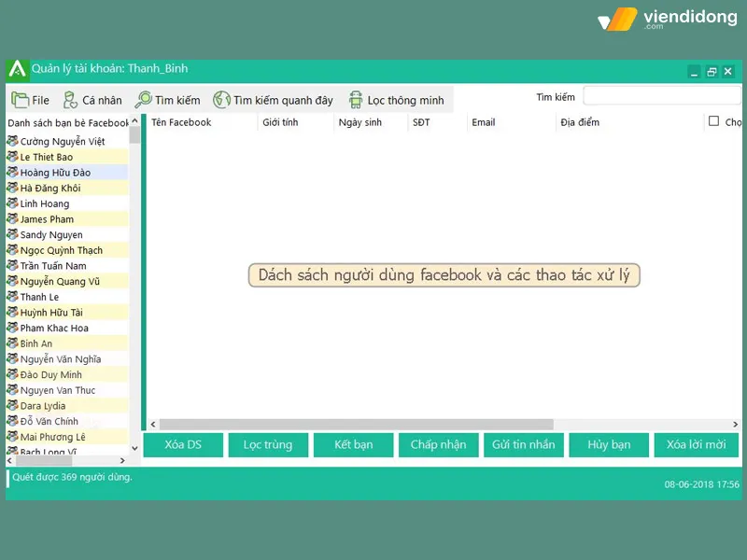Click the friend list vertical scrollbar thumb

tap(134, 134)
